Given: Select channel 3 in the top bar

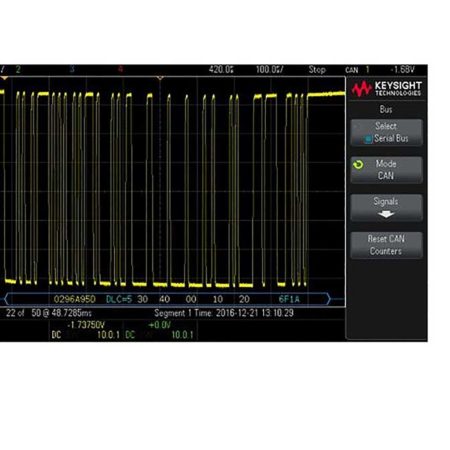Looking at the screenshot, I should pos(72,69).
